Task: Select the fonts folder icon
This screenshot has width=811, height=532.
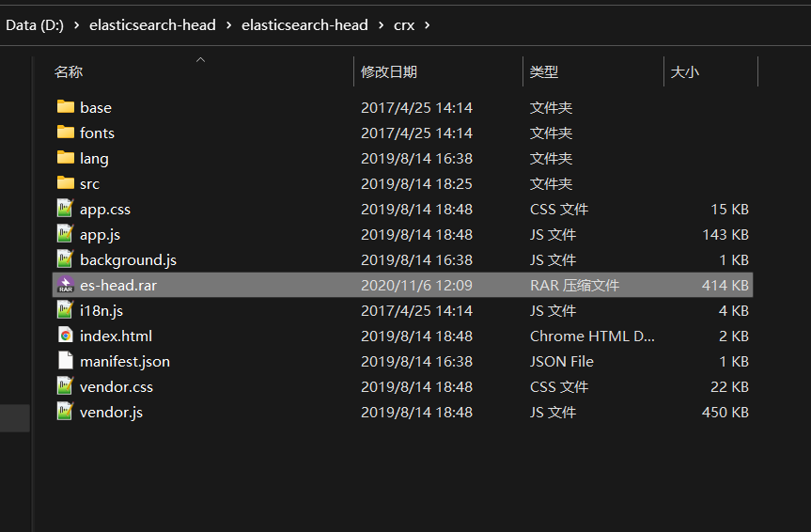Action: pyautogui.click(x=66, y=132)
